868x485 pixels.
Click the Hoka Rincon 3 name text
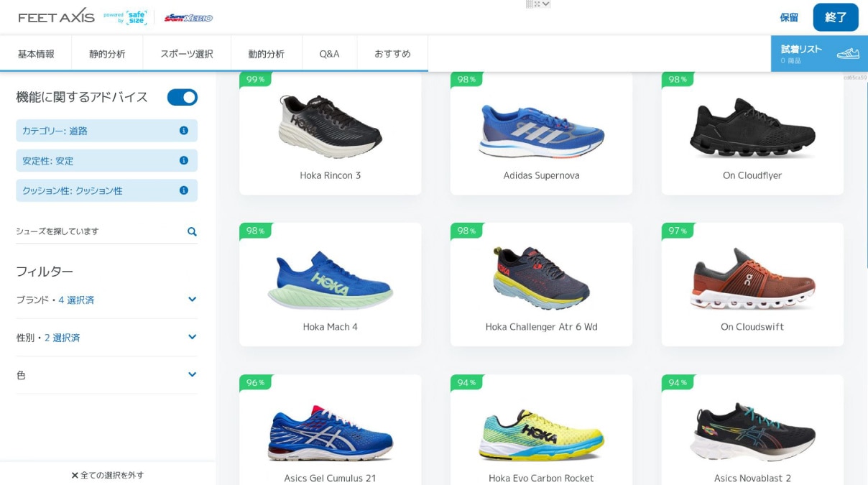(x=331, y=175)
